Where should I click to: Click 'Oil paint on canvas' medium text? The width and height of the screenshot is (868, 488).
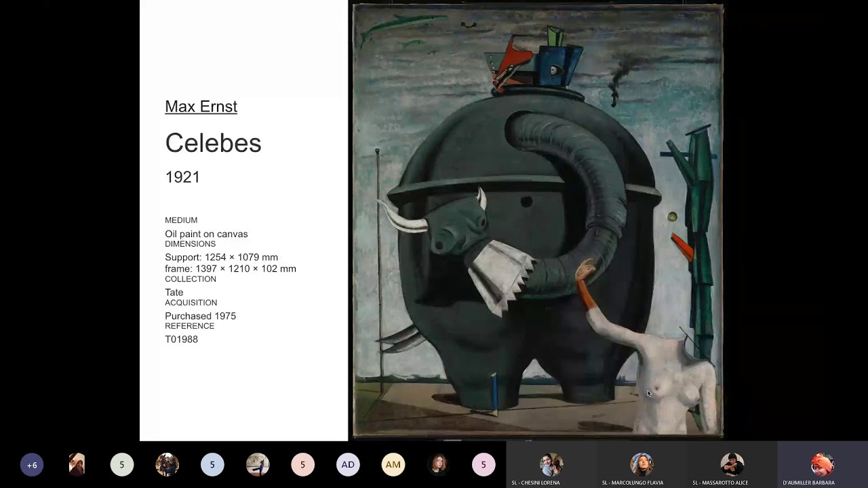pyautogui.click(x=206, y=234)
